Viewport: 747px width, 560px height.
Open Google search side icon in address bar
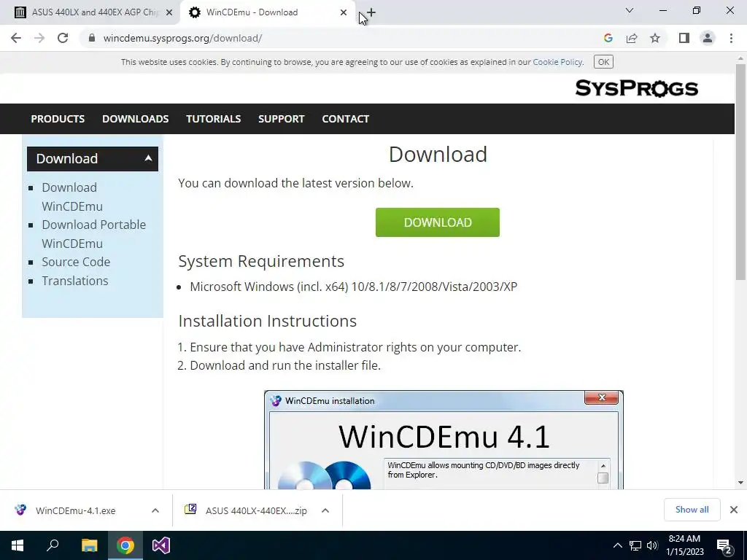coord(608,38)
